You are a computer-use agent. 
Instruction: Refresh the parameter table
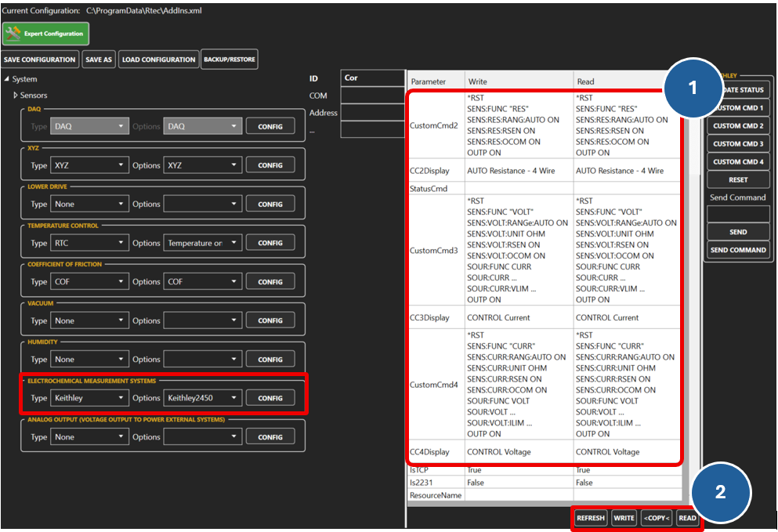click(x=590, y=518)
